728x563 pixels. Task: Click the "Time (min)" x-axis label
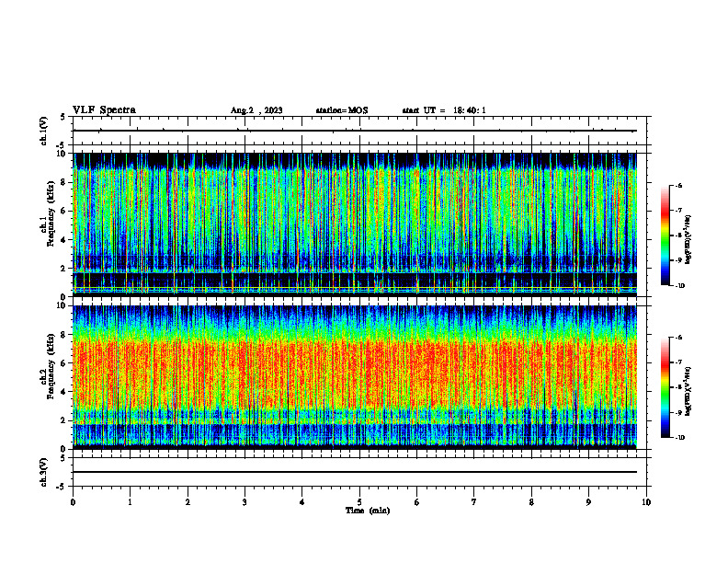pos(368,511)
